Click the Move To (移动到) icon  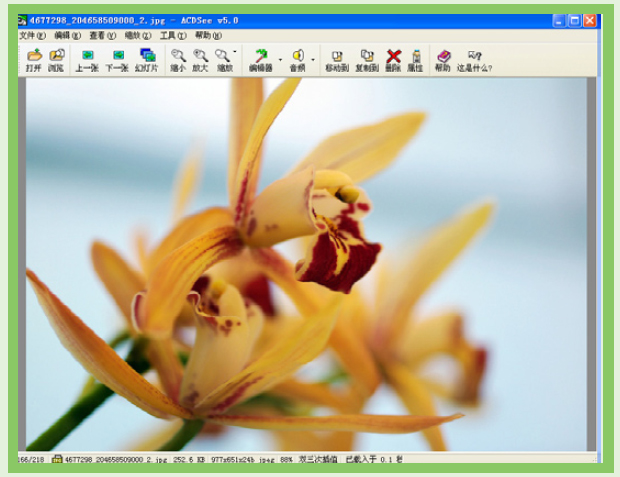(337, 59)
